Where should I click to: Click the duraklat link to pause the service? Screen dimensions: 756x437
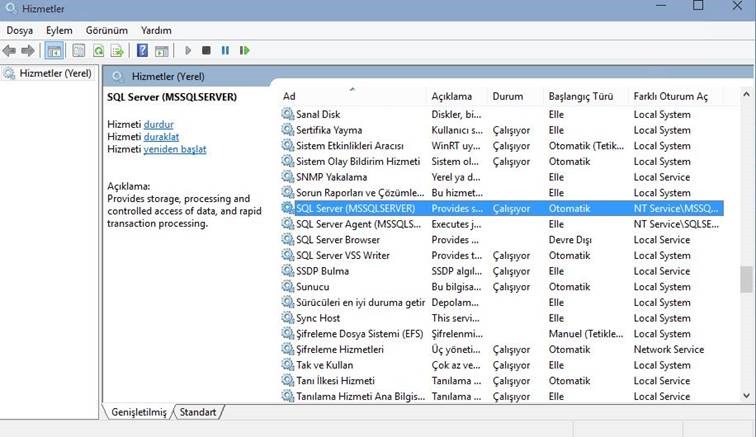click(x=161, y=137)
